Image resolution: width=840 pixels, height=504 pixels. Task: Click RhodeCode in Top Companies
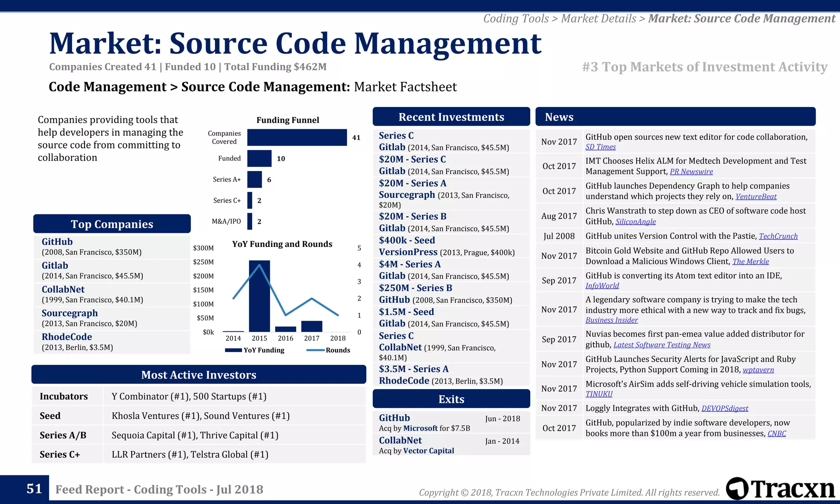coord(67,337)
